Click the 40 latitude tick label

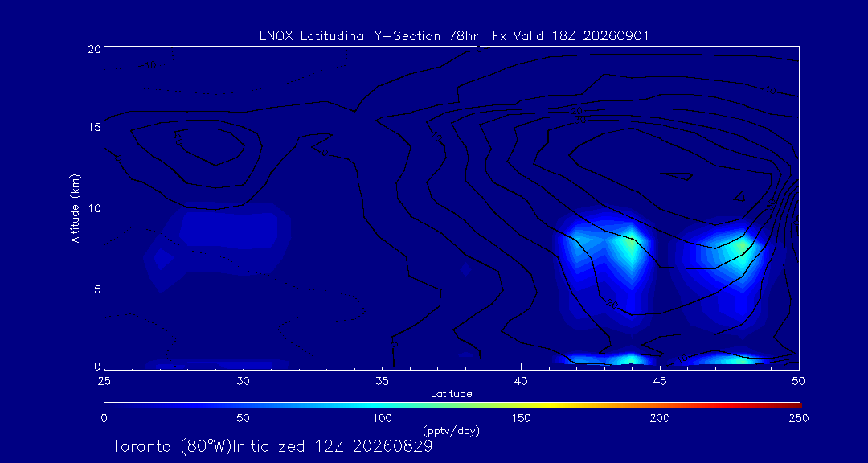click(x=521, y=381)
